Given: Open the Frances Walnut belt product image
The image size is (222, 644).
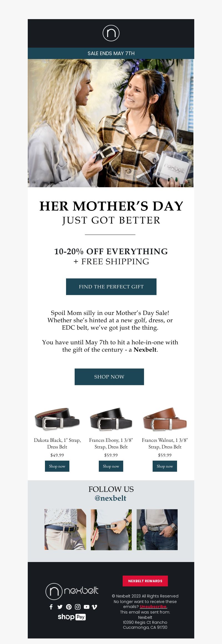Looking at the screenshot, I should click(165, 419).
